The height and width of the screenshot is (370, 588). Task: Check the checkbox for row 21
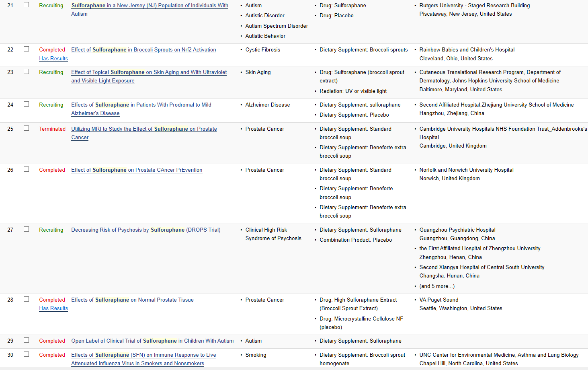tap(27, 5)
